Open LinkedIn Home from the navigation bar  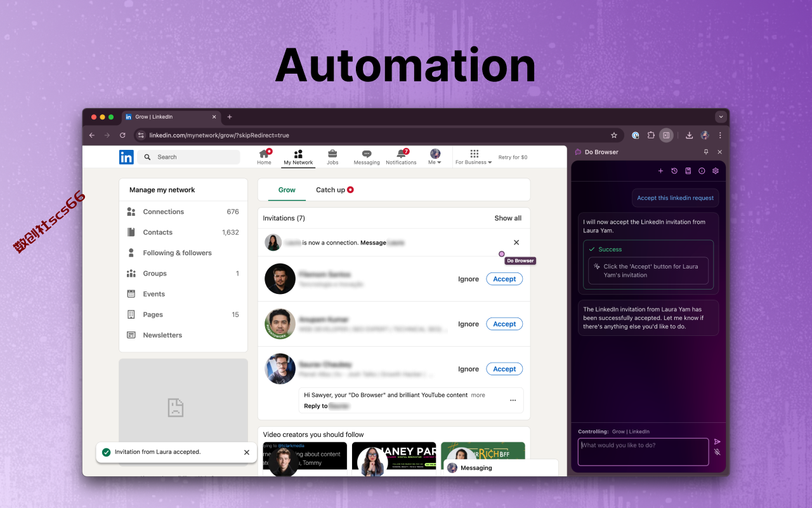click(264, 157)
